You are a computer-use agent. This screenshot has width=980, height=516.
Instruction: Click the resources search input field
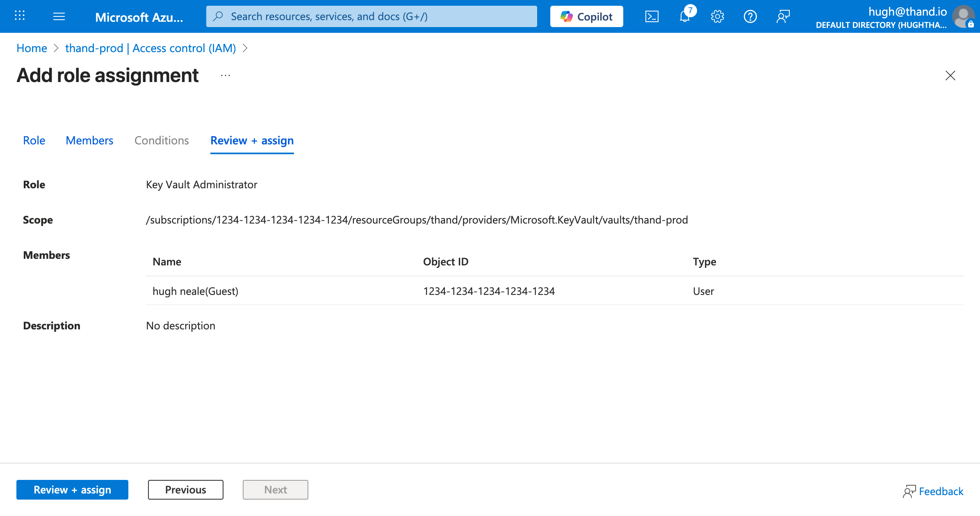pyautogui.click(x=369, y=16)
